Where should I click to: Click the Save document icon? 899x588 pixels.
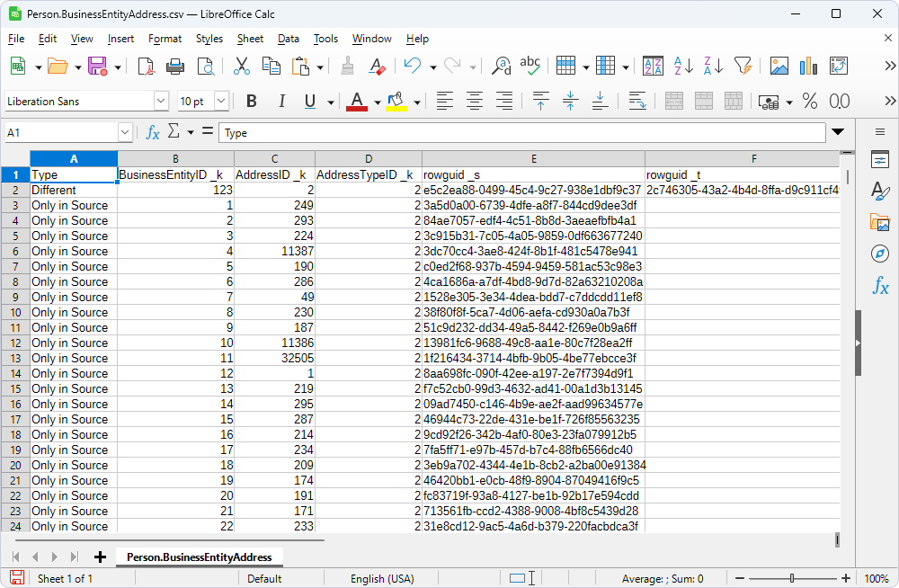pos(97,67)
